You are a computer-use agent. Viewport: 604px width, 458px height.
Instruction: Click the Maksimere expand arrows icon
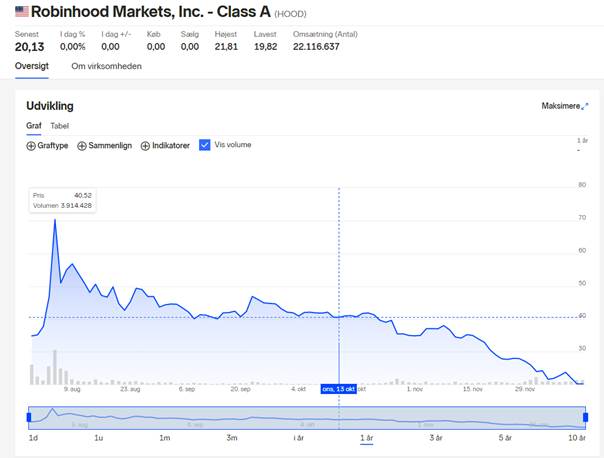click(585, 106)
